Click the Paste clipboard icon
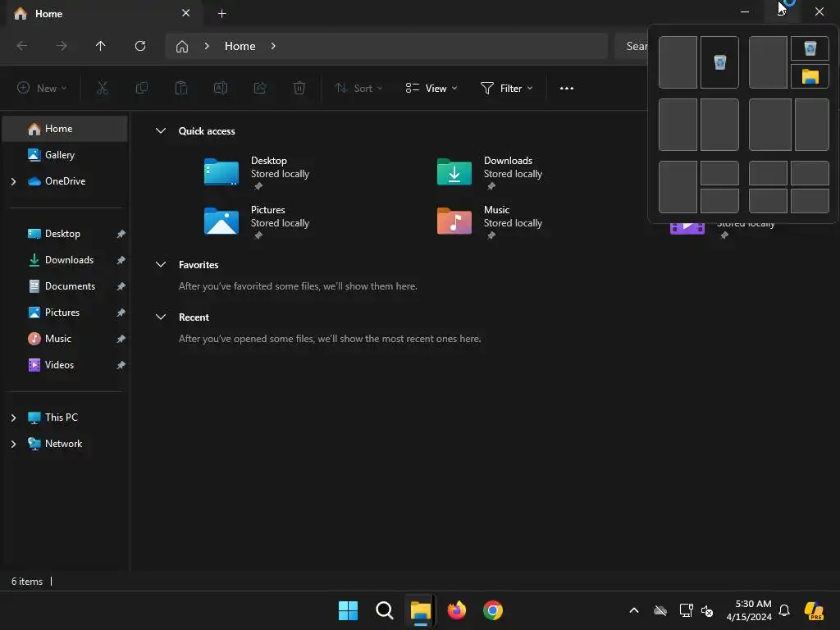The height and width of the screenshot is (630, 840). tap(181, 88)
